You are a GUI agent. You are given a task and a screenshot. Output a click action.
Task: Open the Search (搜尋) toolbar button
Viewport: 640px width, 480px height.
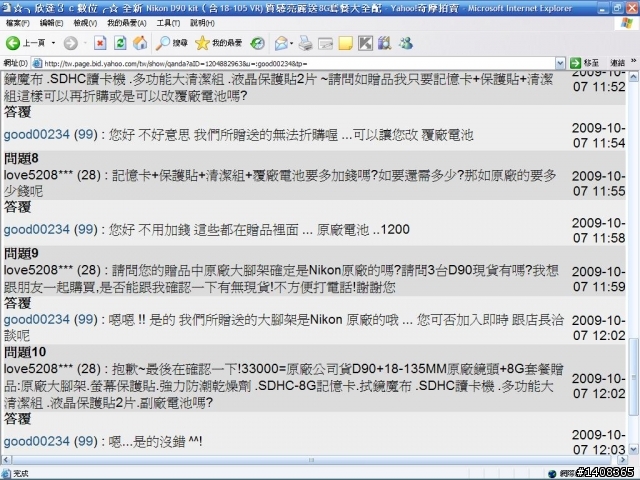[x=171, y=43]
